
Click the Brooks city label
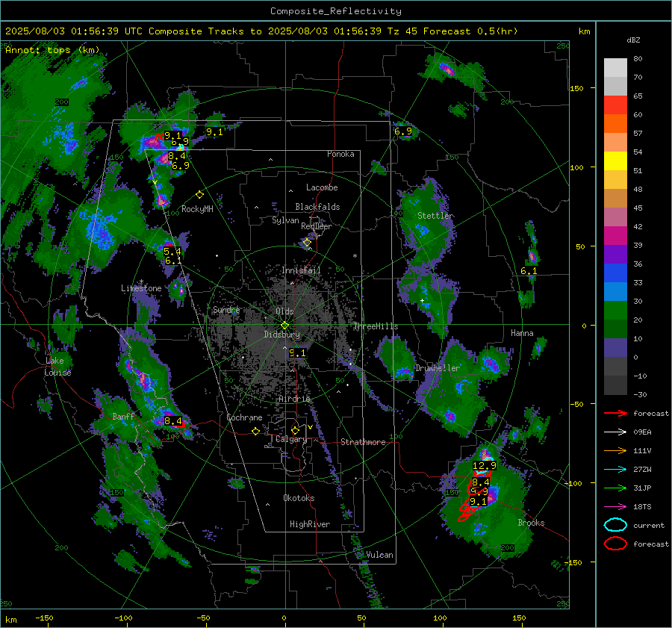coord(531,523)
